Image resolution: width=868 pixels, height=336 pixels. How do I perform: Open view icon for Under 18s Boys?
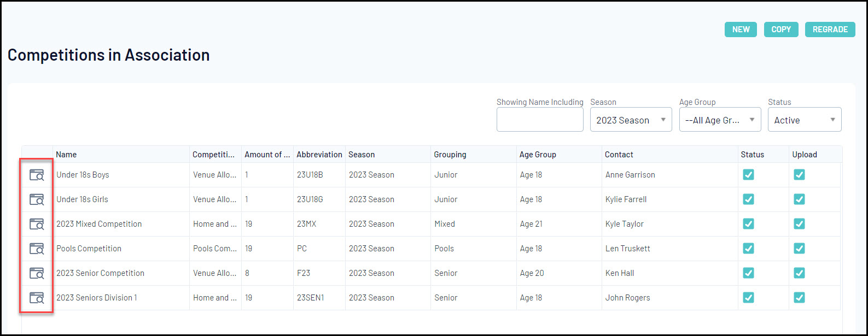click(37, 175)
